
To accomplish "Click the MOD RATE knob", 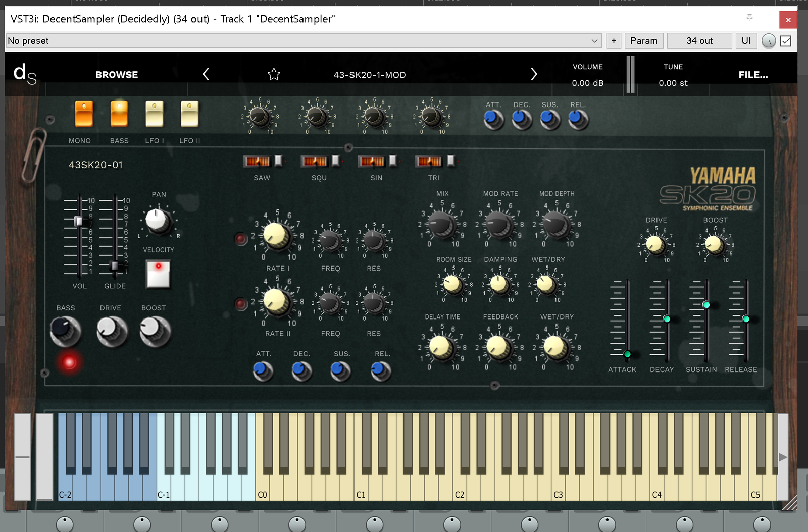I will click(x=499, y=225).
